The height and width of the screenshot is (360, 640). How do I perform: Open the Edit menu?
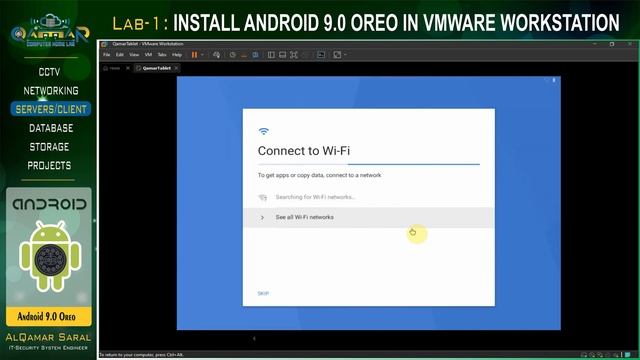(x=120, y=55)
